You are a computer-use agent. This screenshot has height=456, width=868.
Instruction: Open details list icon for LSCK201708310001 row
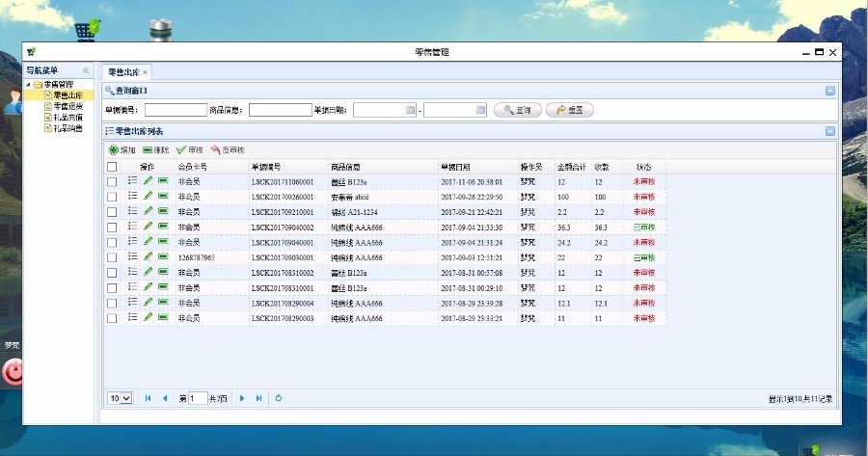pos(132,286)
